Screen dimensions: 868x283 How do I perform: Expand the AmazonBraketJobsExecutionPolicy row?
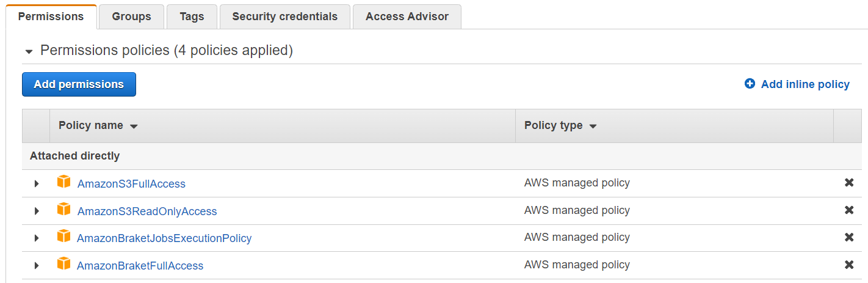(x=37, y=238)
